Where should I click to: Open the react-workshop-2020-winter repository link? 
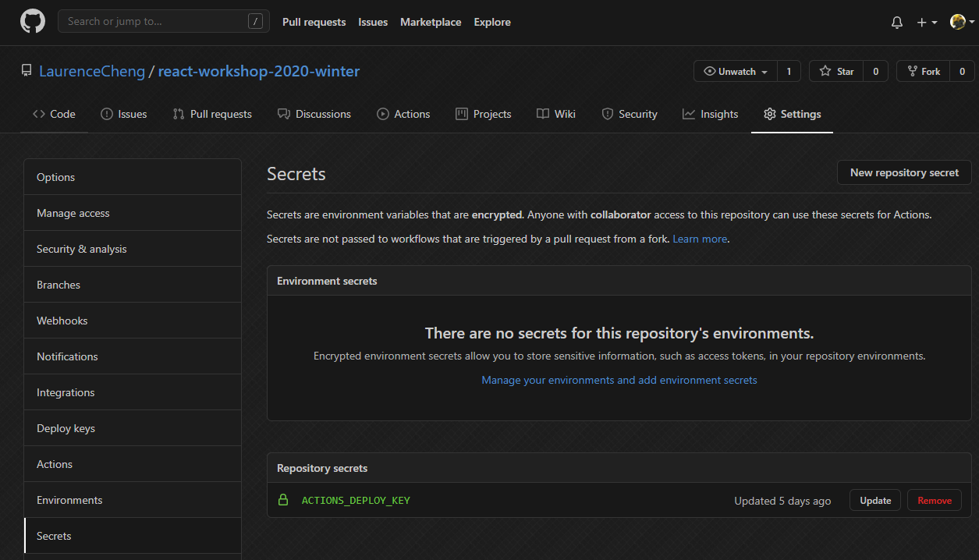[x=259, y=71]
